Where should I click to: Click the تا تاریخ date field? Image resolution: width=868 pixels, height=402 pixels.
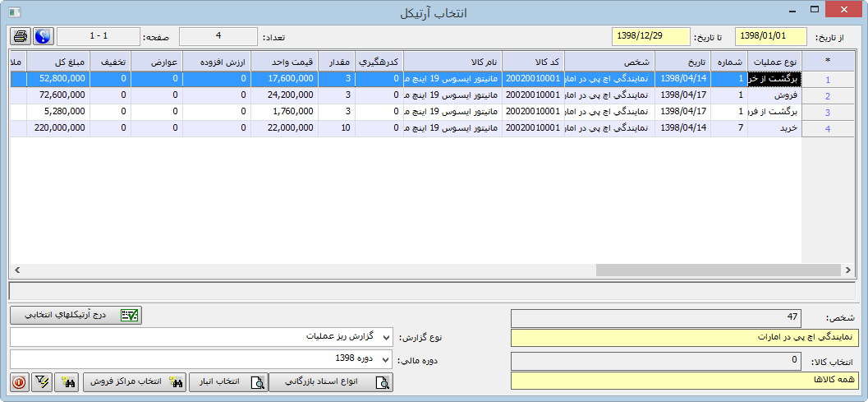coord(647,37)
